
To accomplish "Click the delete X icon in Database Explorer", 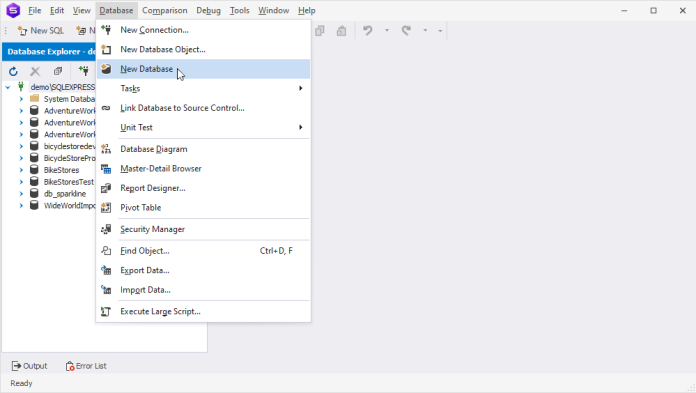I will pyautogui.click(x=35, y=71).
